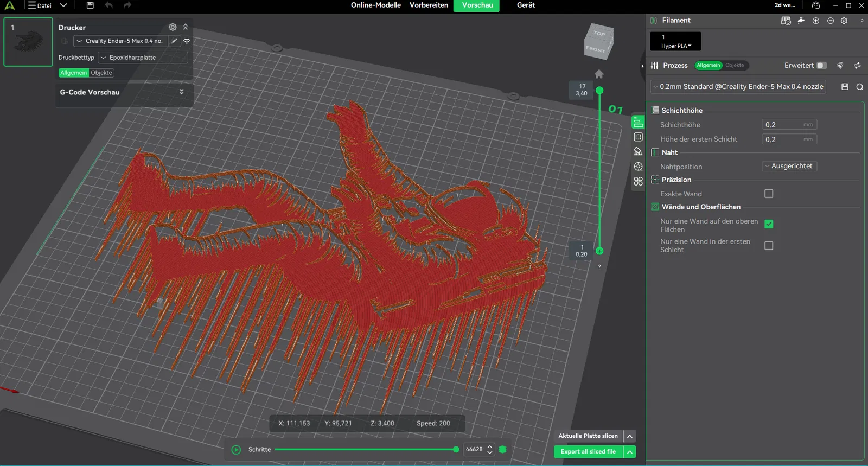The image size is (868, 466).
Task: Click the save project icon in top toolbar
Action: pyautogui.click(x=90, y=5)
